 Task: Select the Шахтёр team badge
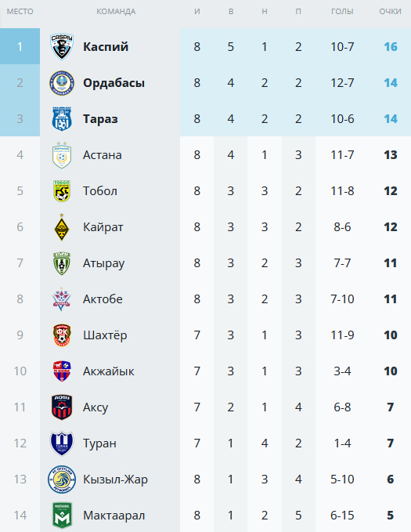click(62, 335)
